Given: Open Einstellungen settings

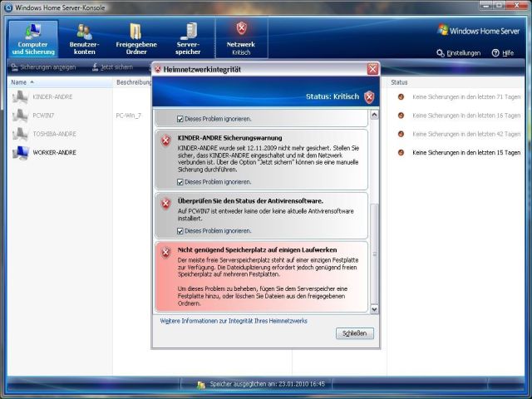Looking at the screenshot, I should pos(459,53).
